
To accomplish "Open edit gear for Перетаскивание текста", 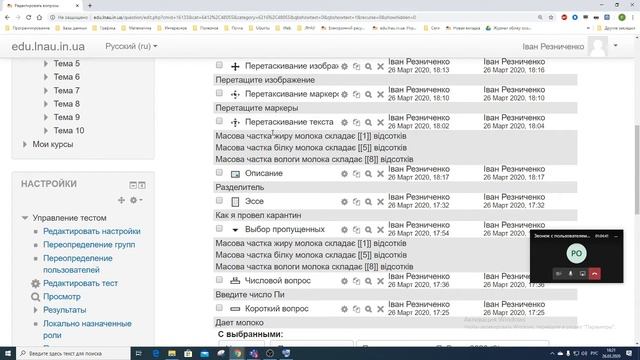I will (344, 122).
